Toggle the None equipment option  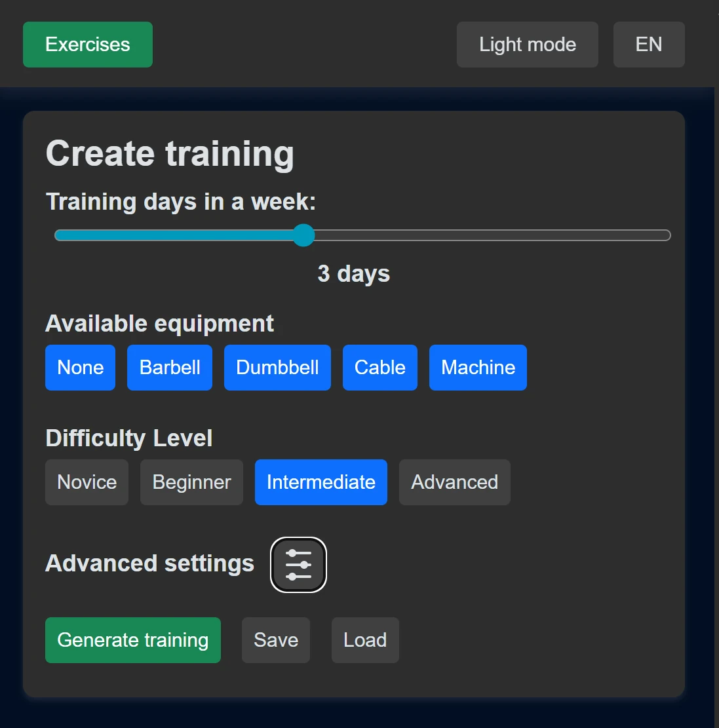pos(80,368)
